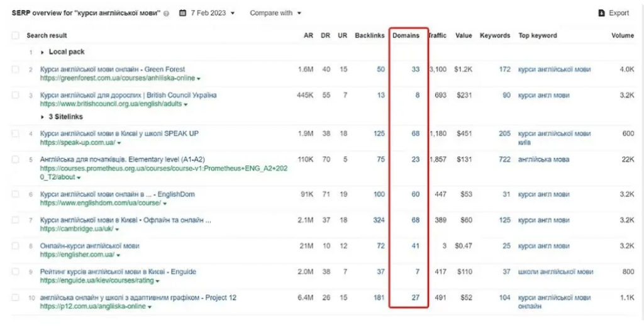The width and height of the screenshot is (644, 326).
Task: Click top keyword англійська мова
Action: pyautogui.click(x=544, y=159)
